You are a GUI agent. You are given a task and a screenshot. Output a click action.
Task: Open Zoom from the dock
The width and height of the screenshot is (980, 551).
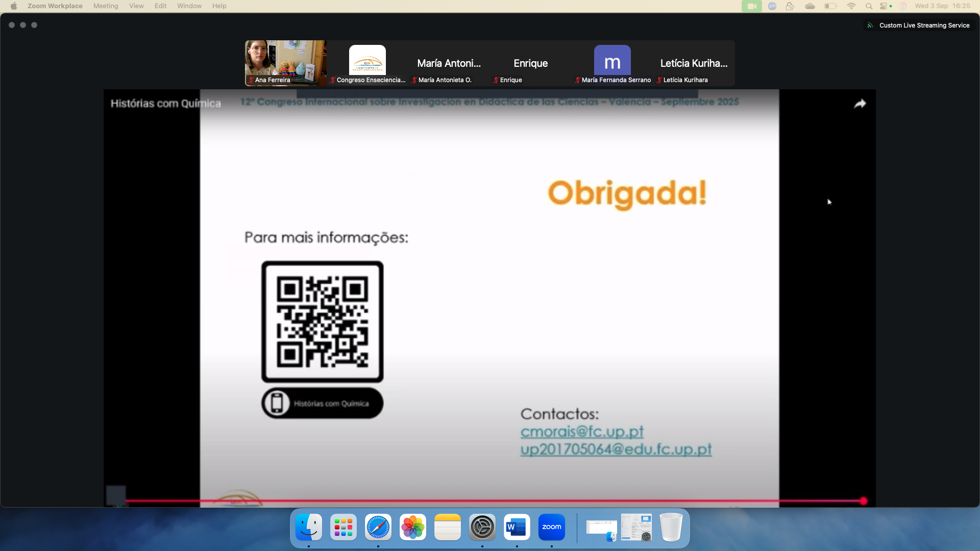[x=551, y=527]
